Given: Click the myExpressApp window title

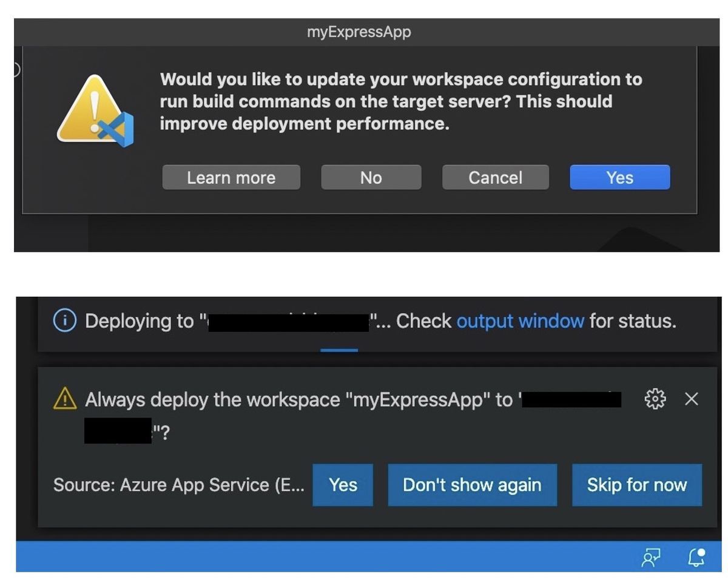Looking at the screenshot, I should click(x=359, y=32).
